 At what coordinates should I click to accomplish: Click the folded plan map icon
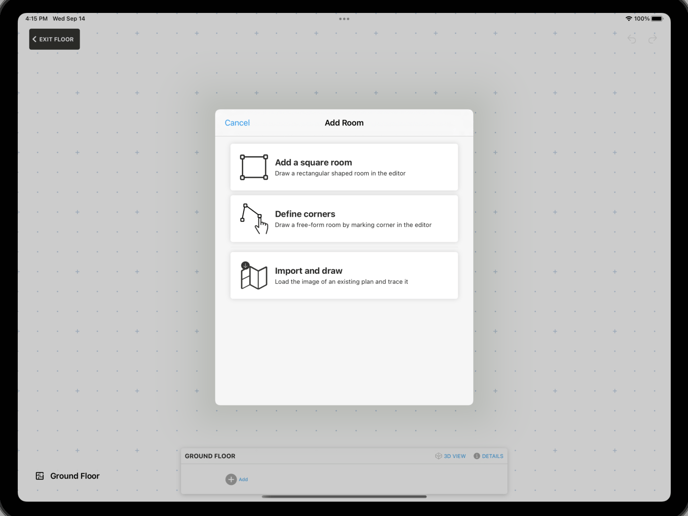[254, 276]
